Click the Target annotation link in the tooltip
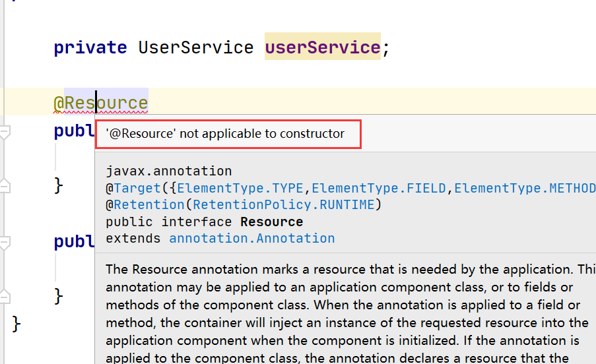Image resolution: width=596 pixels, height=364 pixels. click(x=137, y=188)
